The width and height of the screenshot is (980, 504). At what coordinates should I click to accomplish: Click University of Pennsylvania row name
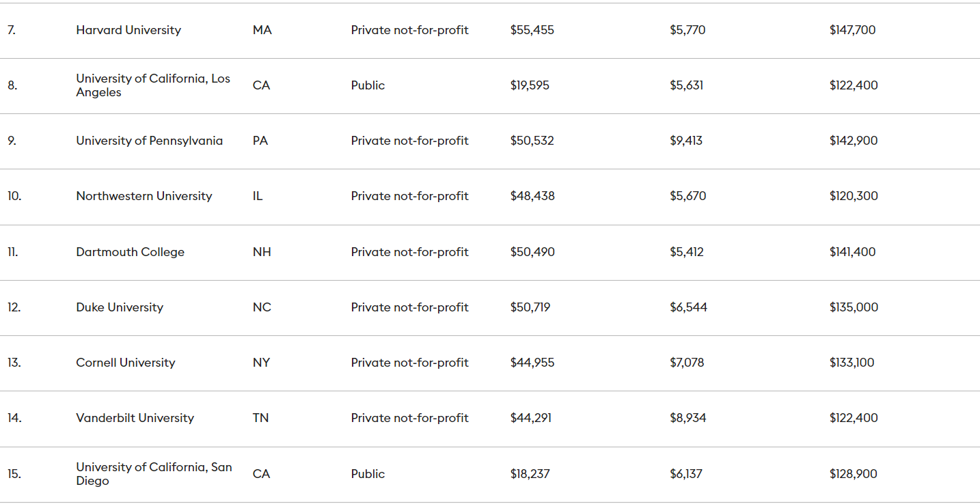[149, 141]
